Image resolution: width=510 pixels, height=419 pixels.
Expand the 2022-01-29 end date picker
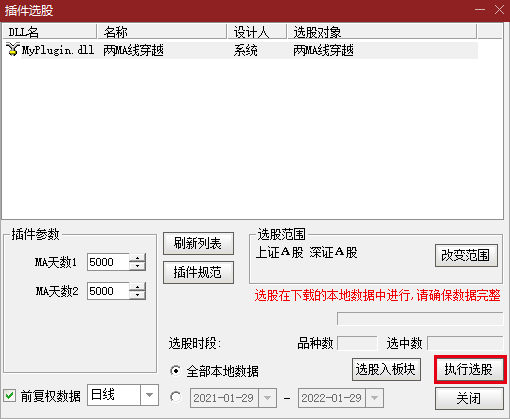pyautogui.click(x=374, y=398)
